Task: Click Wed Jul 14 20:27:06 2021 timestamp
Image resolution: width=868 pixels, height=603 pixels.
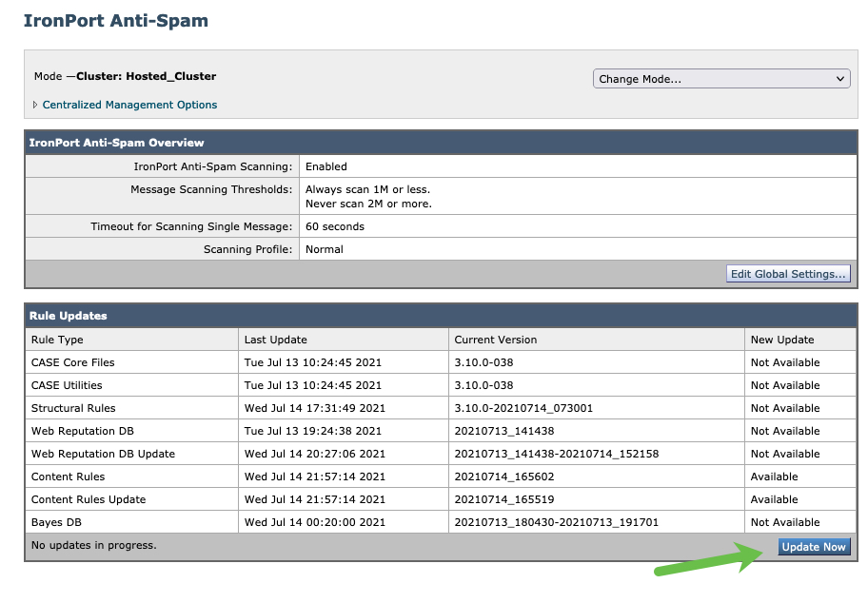Action: (314, 454)
